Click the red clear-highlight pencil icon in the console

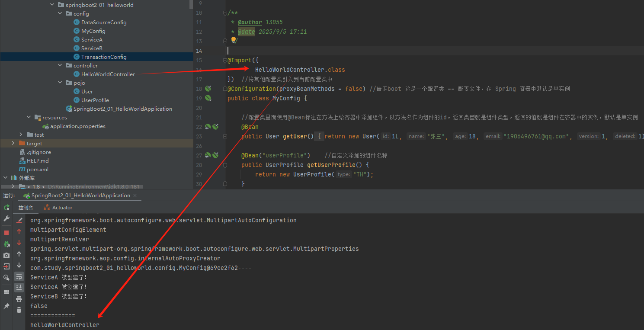coord(19,221)
